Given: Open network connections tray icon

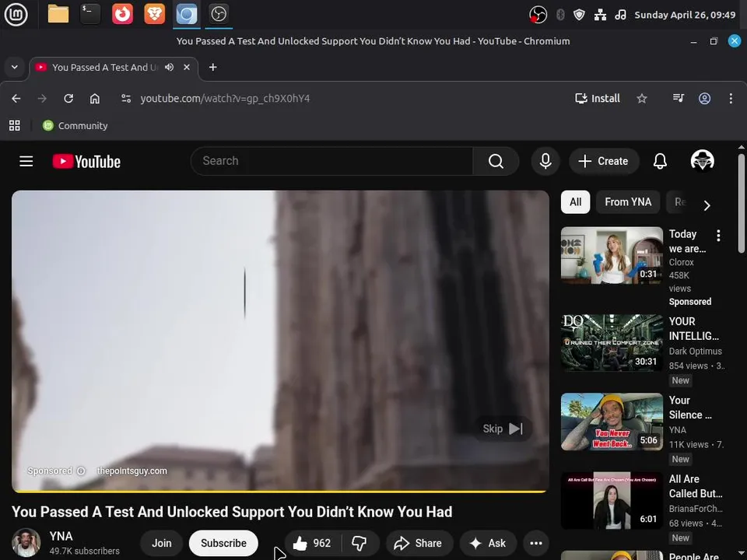Looking at the screenshot, I should (x=600, y=15).
